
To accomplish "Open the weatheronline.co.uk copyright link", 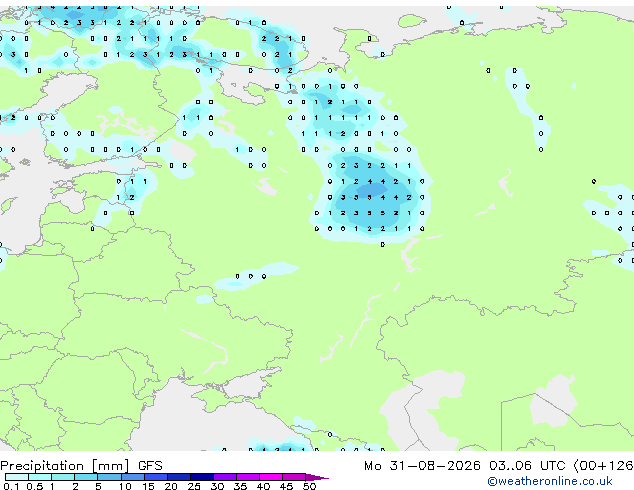I will [549, 481].
